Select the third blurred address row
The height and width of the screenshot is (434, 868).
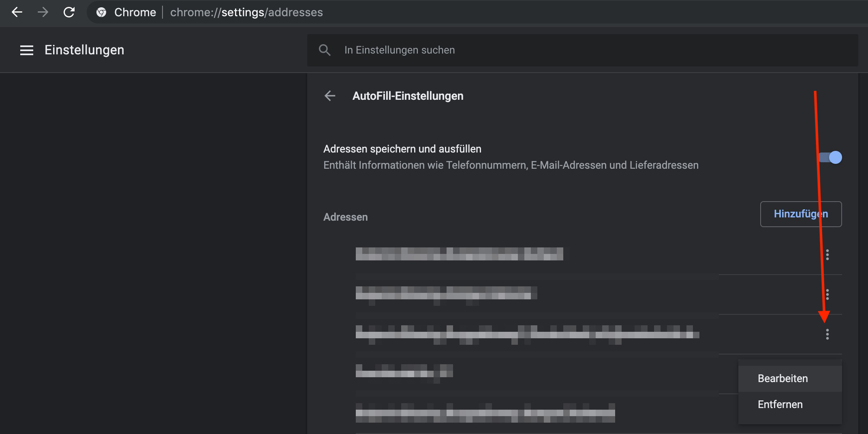pos(527,334)
